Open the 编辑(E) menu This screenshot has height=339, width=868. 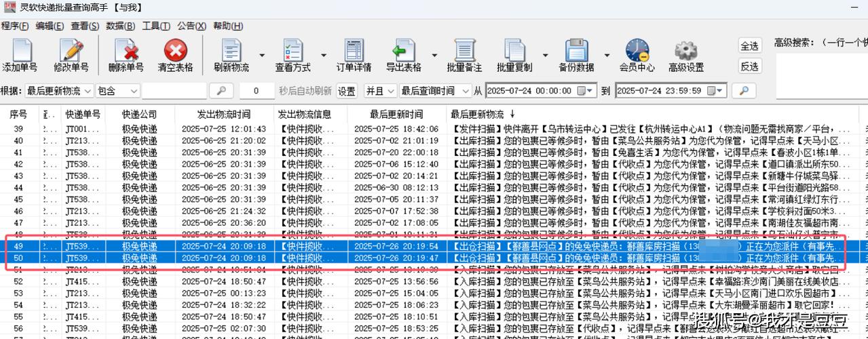(50, 26)
